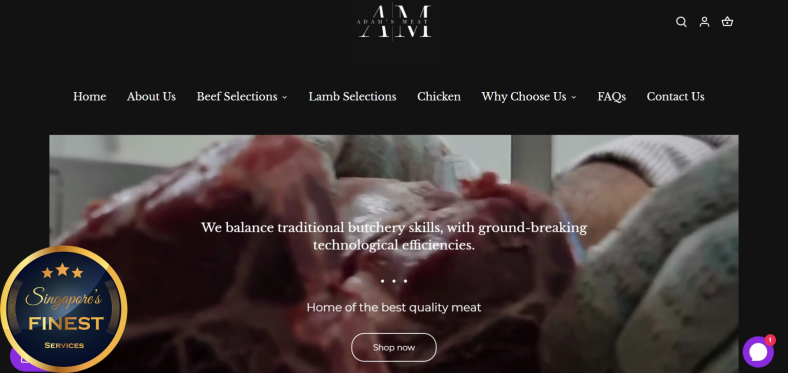
Task: Open the Beef Selections menu
Action: (237, 97)
